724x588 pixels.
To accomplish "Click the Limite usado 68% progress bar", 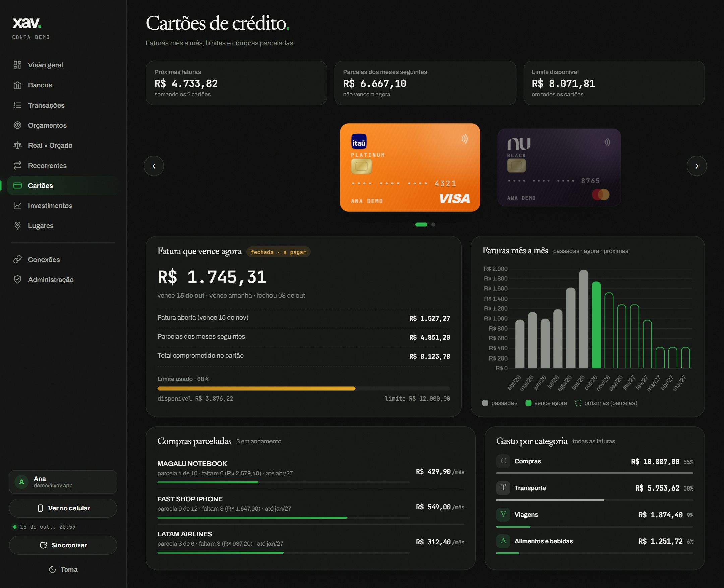I will coord(304,389).
